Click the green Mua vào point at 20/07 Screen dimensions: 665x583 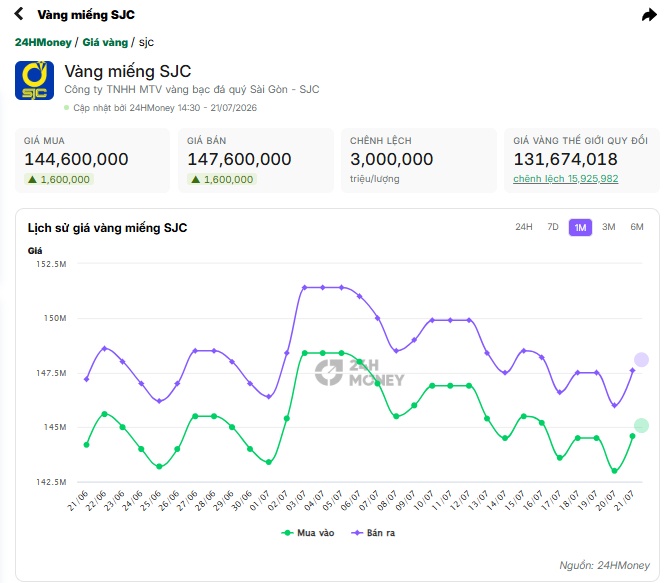615,471
